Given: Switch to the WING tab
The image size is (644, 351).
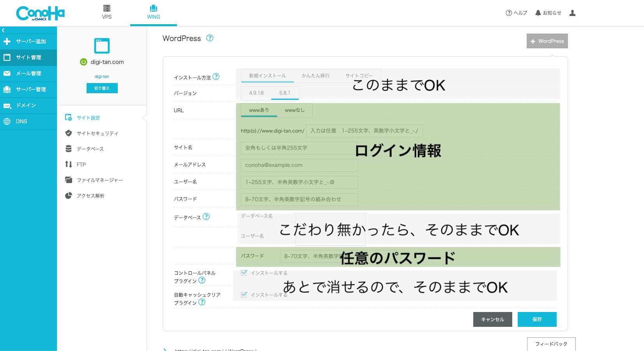Looking at the screenshot, I should coord(153,12).
